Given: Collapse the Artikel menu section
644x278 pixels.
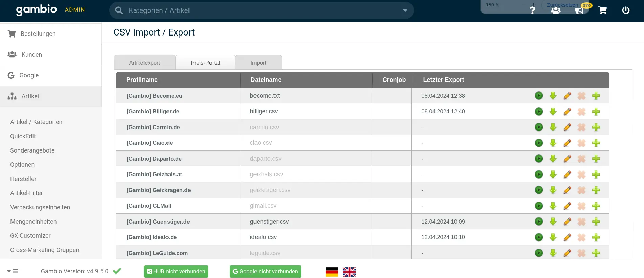Looking at the screenshot, I should (51, 96).
